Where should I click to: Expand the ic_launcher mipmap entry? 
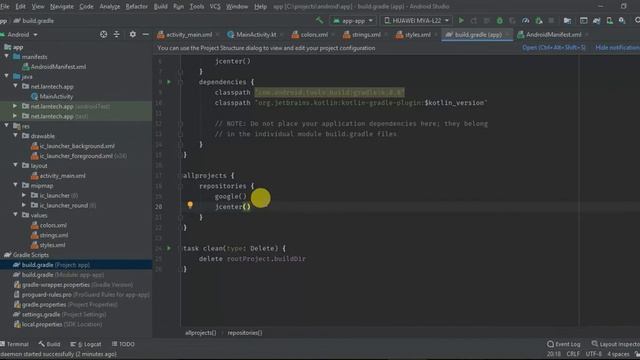(x=24, y=196)
